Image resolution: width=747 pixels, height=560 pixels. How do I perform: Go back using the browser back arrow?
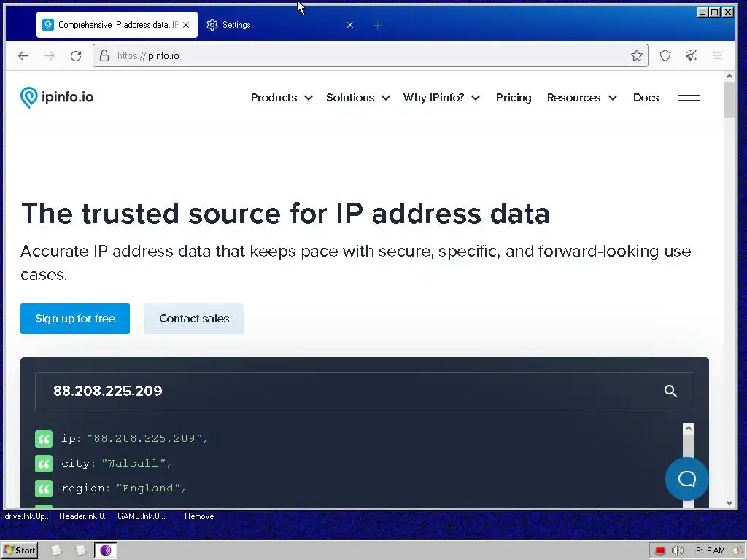click(23, 55)
